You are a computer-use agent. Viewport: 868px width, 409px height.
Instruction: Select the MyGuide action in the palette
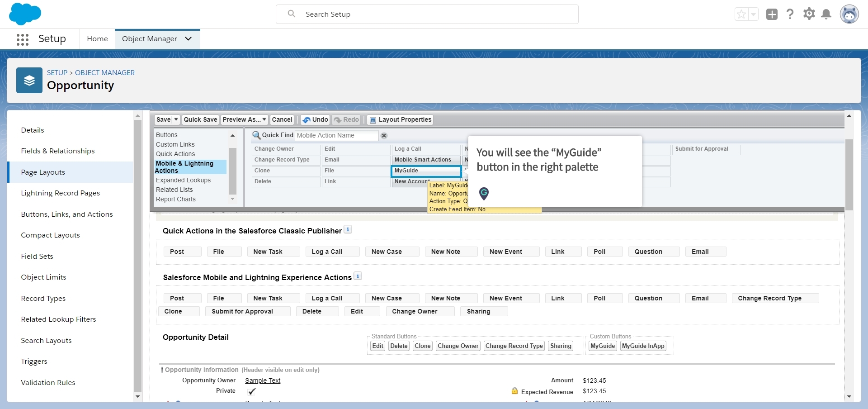click(x=426, y=171)
